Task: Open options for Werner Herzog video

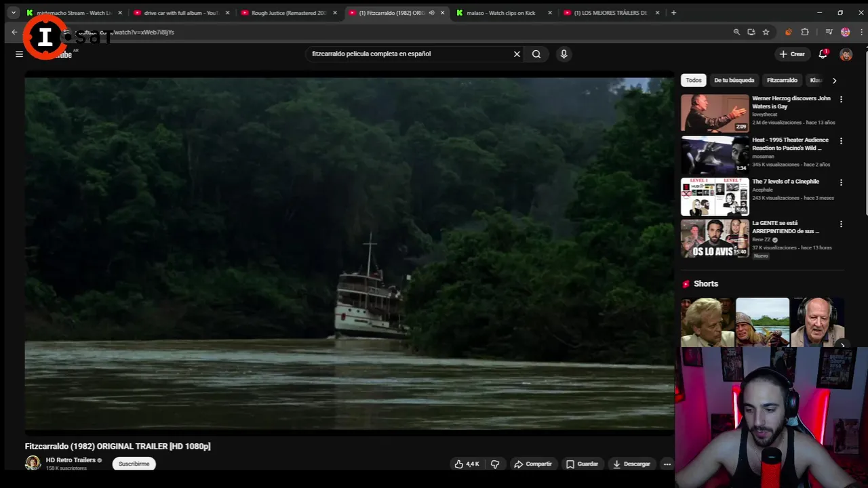Action: pos(841,100)
